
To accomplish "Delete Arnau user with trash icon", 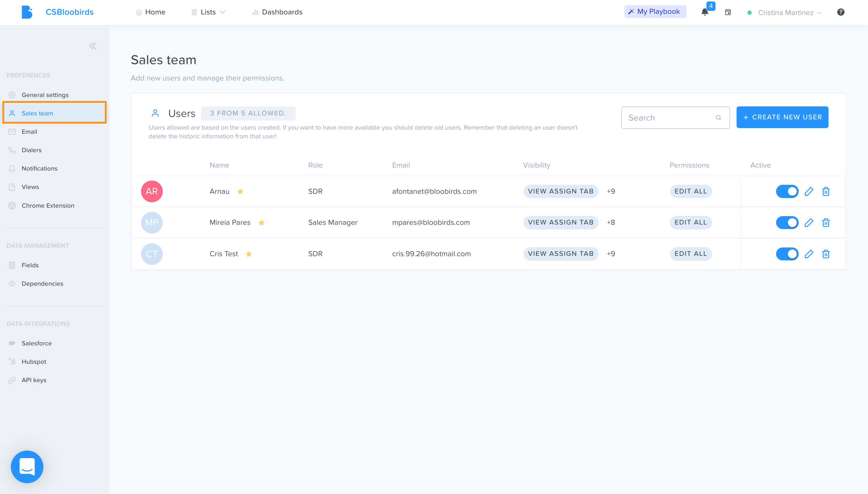I will (826, 191).
